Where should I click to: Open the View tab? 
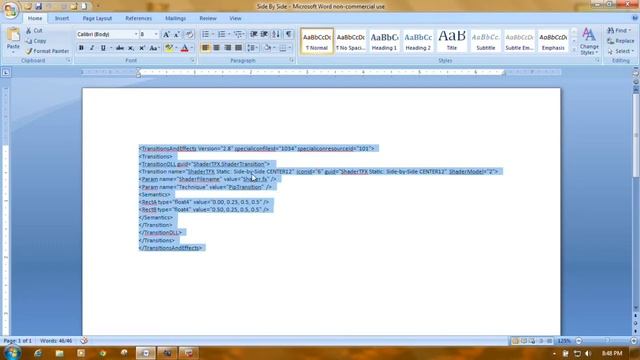(x=235, y=18)
